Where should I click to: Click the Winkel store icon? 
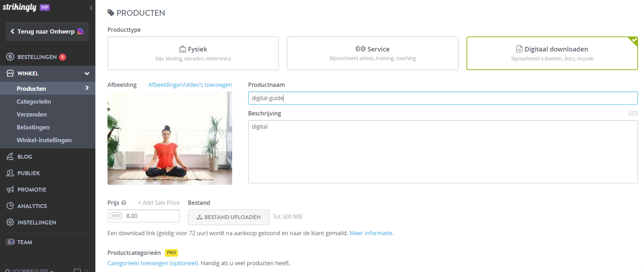[10, 73]
